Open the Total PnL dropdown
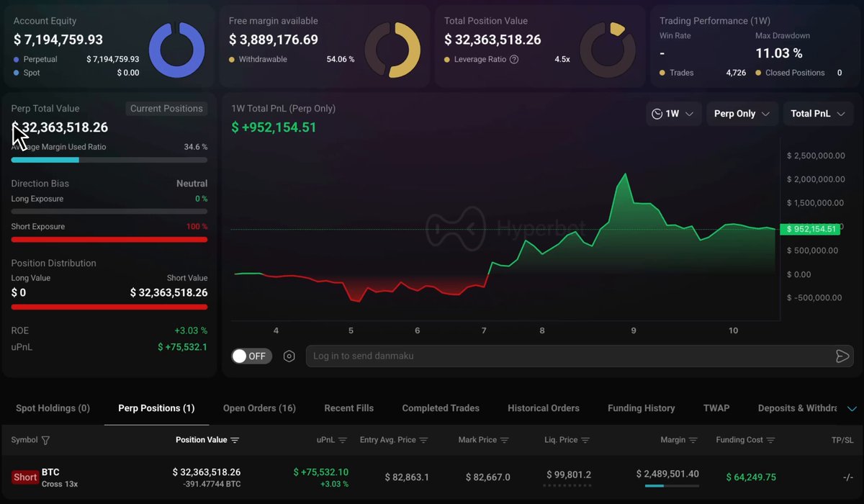 (818, 114)
